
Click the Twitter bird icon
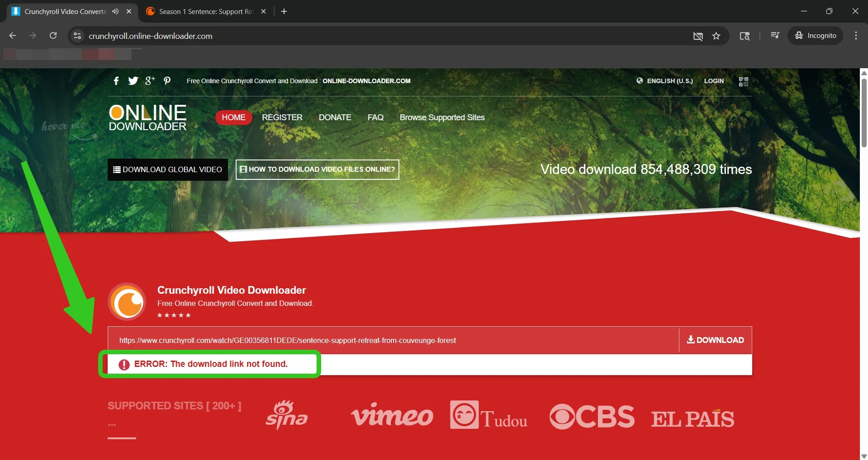pyautogui.click(x=133, y=81)
